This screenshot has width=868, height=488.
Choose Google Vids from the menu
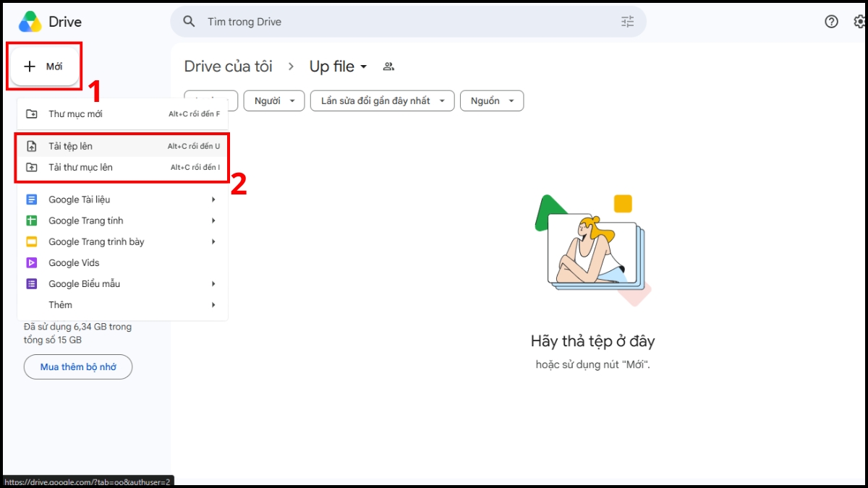pos(122,262)
